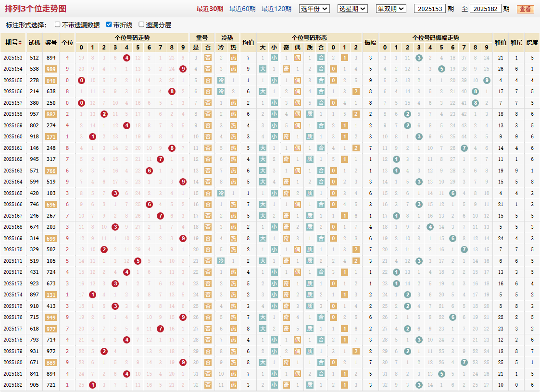Viewport: 540px width, 392px height.
Task: Click the red ball 0 in row 2025155
Action: click(x=81, y=81)
